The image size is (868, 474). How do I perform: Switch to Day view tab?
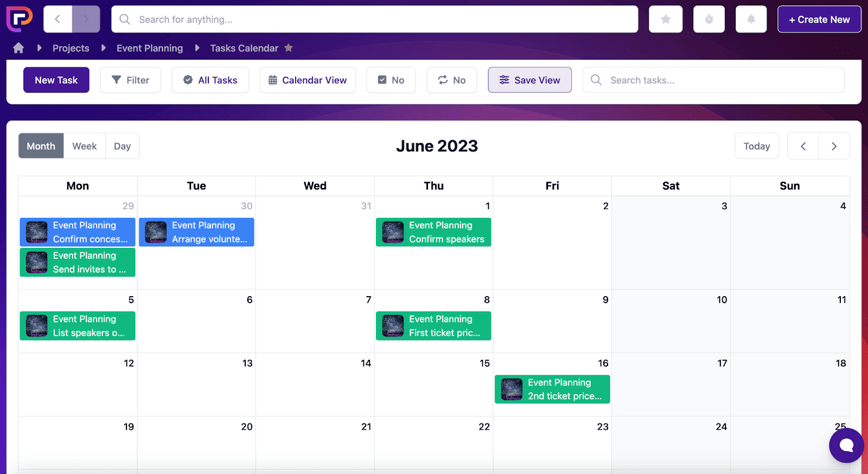coord(123,146)
